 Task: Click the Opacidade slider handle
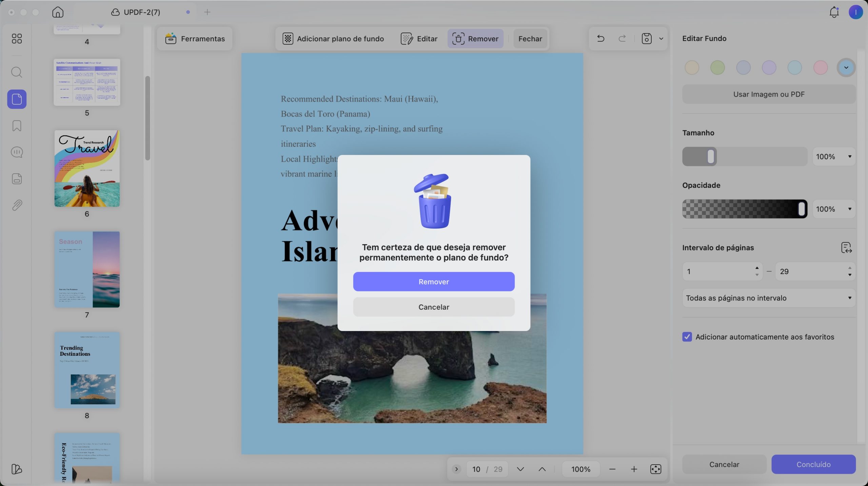(802, 209)
